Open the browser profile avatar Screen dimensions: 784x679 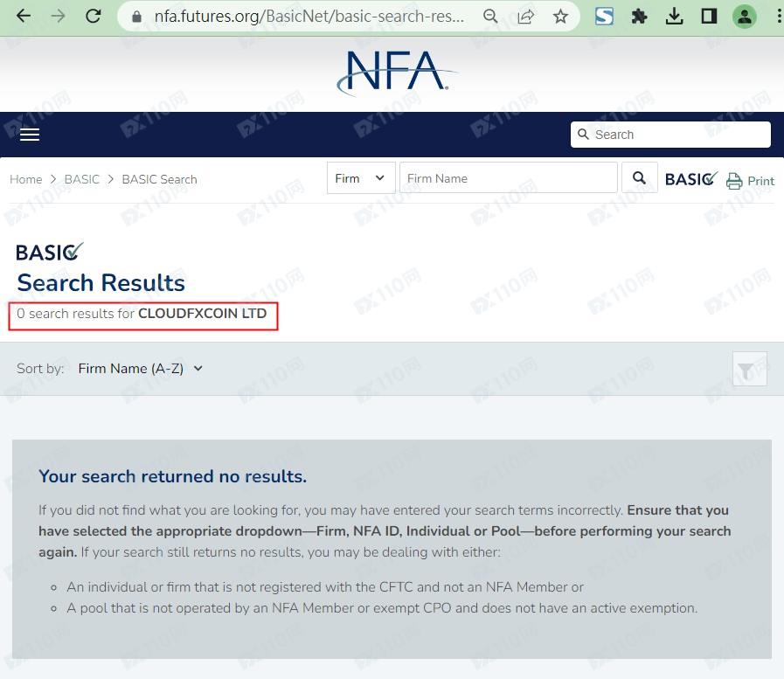(x=744, y=17)
